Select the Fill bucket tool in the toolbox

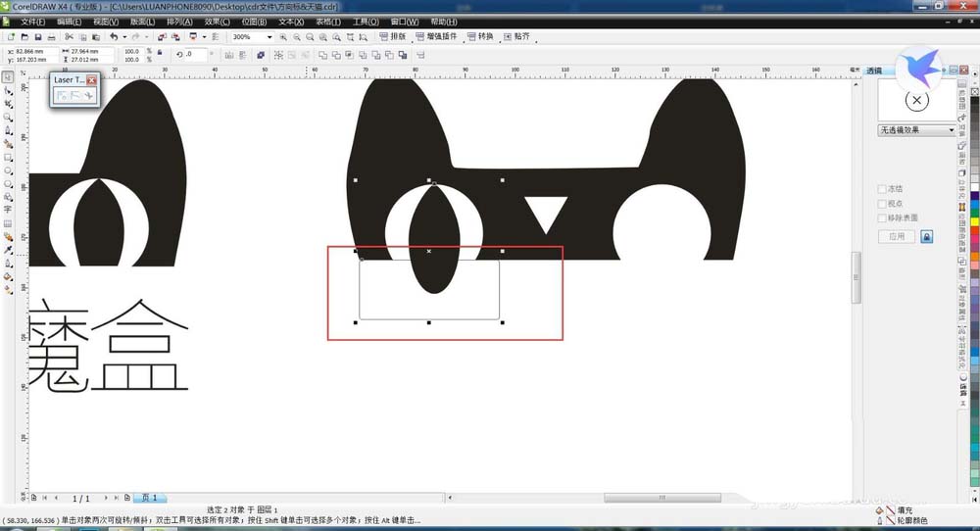[8, 276]
